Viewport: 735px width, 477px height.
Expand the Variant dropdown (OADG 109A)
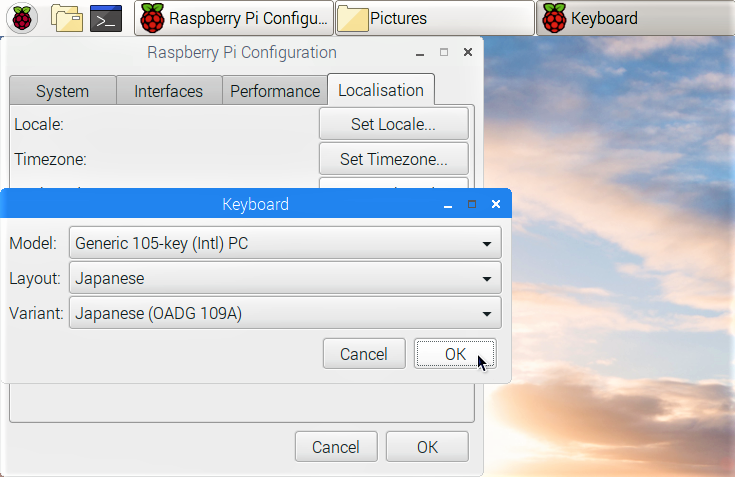tap(285, 313)
